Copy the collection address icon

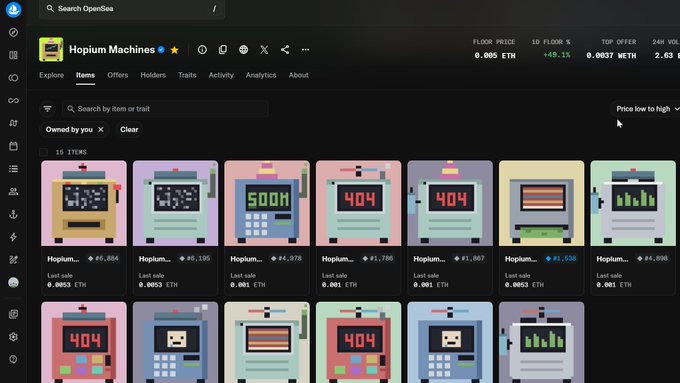[x=223, y=49]
